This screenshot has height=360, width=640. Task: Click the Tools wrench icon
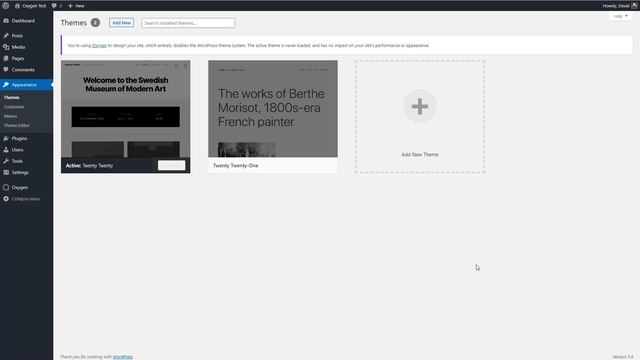click(x=6, y=161)
